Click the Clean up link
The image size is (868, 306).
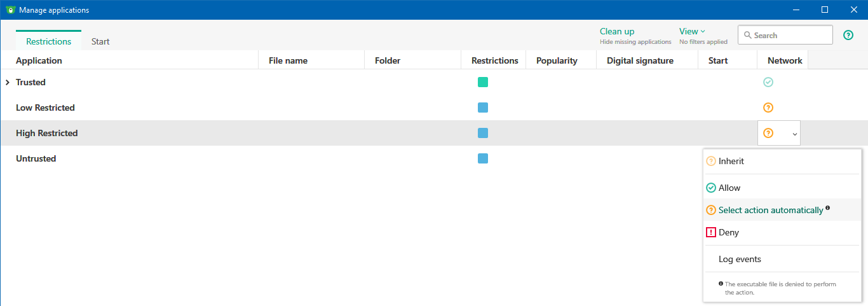click(617, 31)
